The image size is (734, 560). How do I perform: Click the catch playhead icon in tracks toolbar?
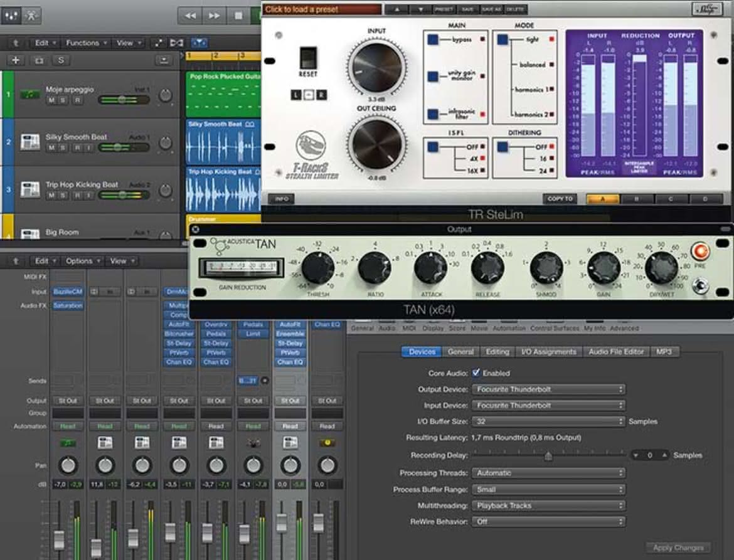click(x=199, y=43)
